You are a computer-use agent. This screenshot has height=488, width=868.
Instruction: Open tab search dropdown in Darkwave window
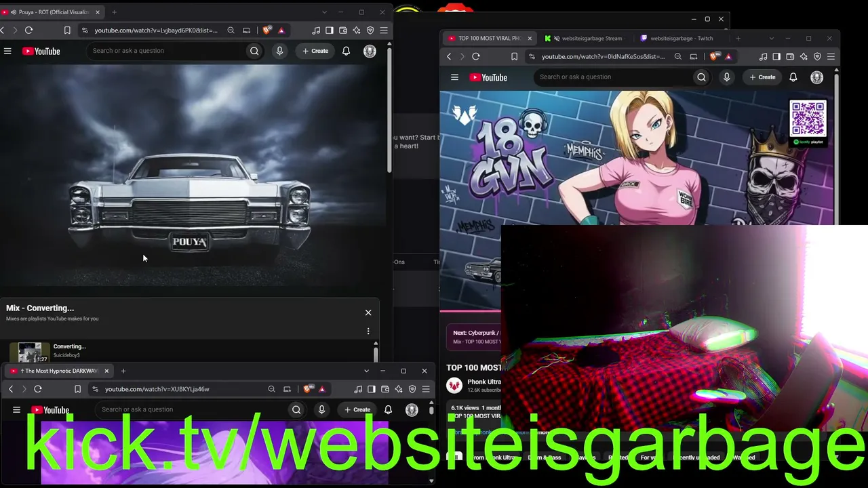click(x=366, y=371)
